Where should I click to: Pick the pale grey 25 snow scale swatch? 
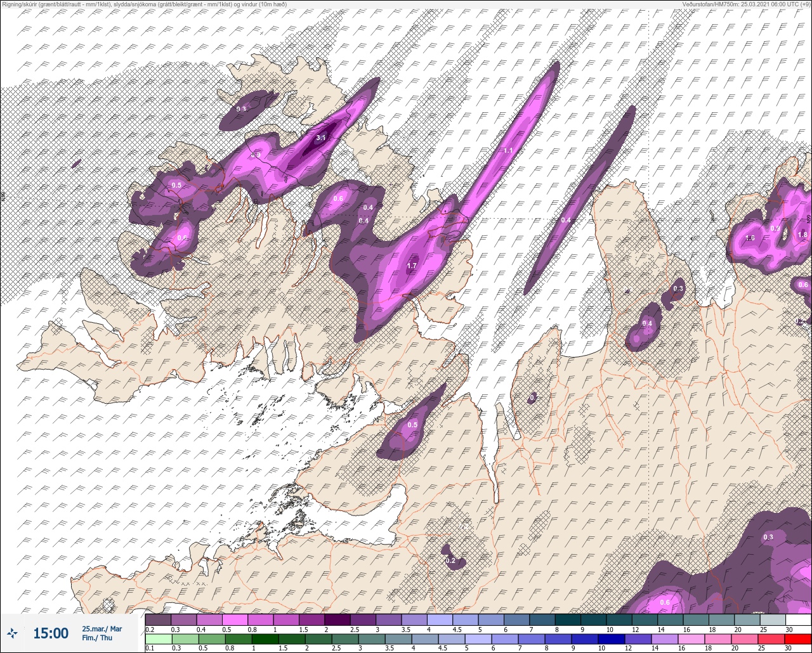pyautogui.click(x=772, y=619)
